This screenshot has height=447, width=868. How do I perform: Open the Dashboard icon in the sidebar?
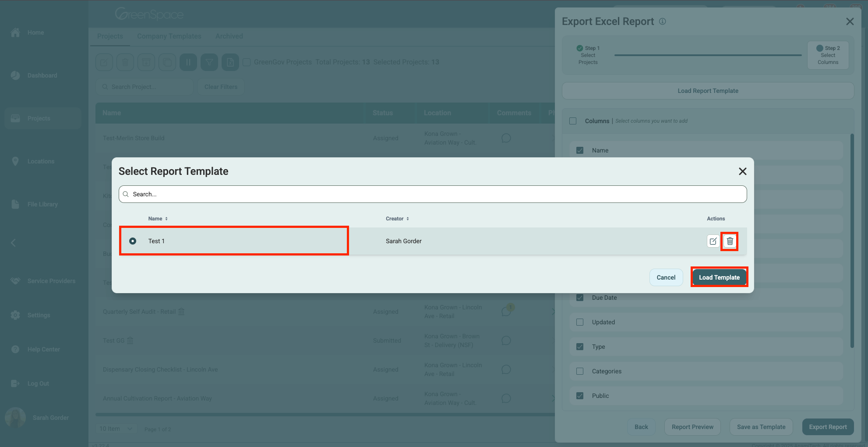pyautogui.click(x=15, y=75)
